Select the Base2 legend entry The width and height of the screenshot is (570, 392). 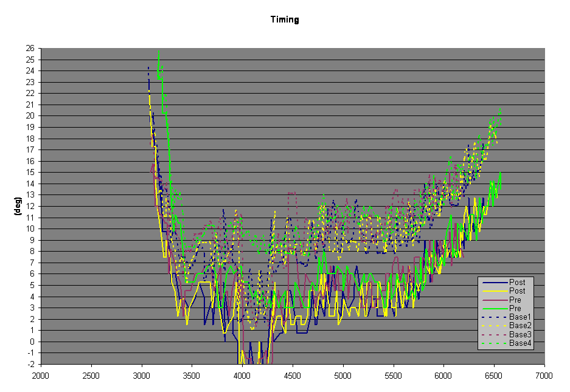coord(506,326)
